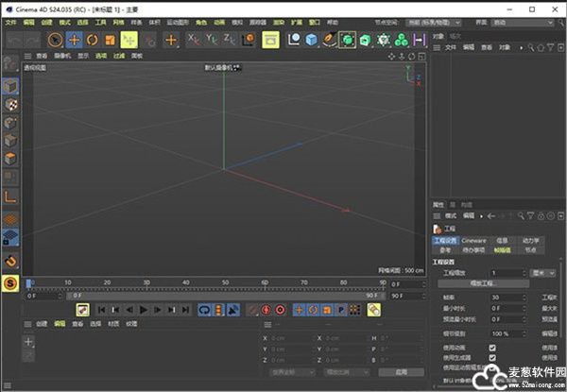Image resolution: width=567 pixels, height=392 pixels.
Task: Click the Play Forward button
Action: (x=145, y=309)
